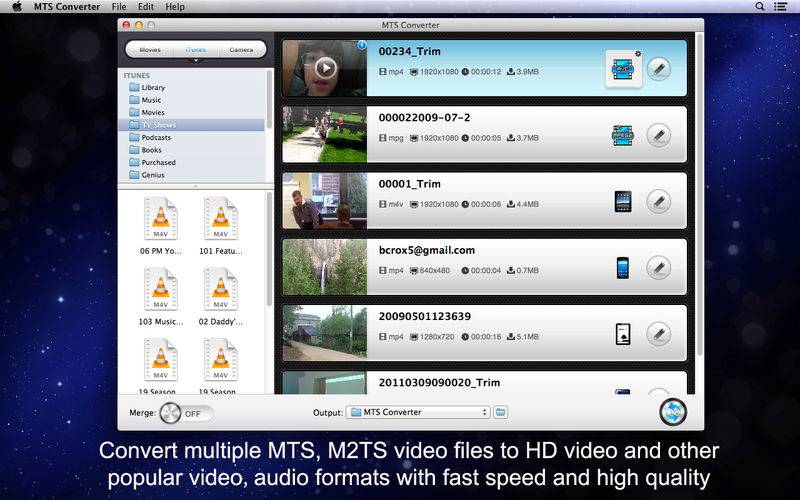Select the Podcasts folder in iTunes list
Screen dimensions: 800x500
(155, 137)
